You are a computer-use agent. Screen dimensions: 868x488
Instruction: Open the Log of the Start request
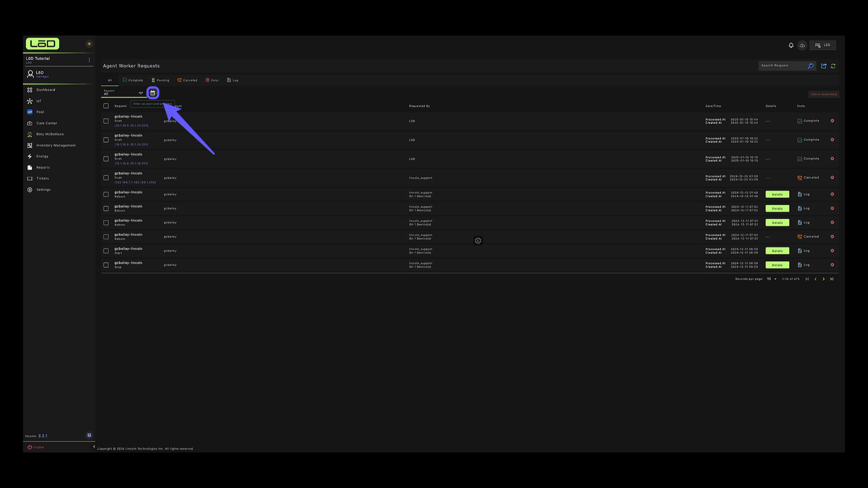[803, 251]
